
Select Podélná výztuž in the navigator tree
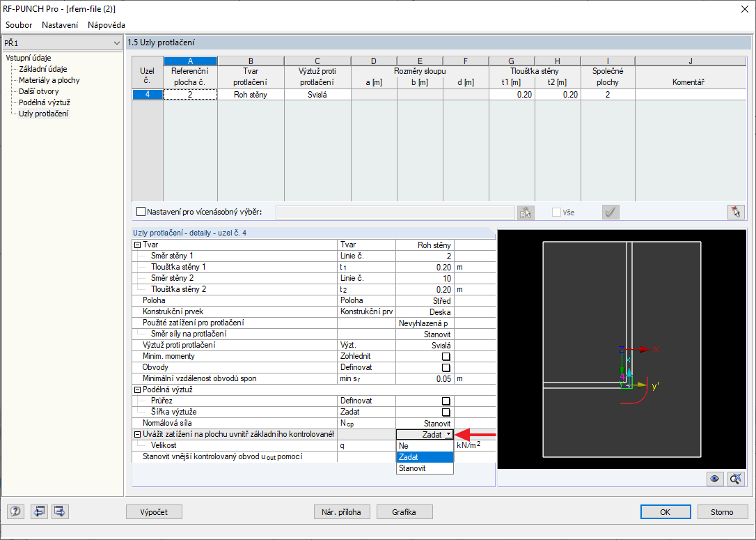click(x=45, y=102)
